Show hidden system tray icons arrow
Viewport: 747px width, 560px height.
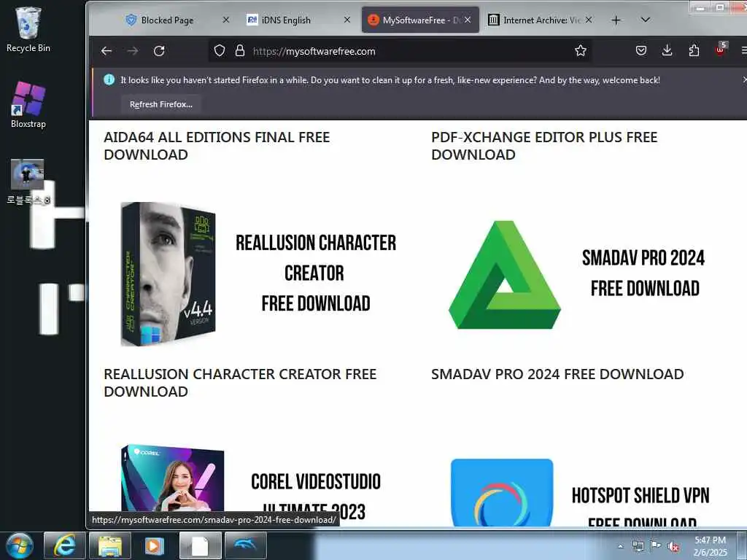620,546
